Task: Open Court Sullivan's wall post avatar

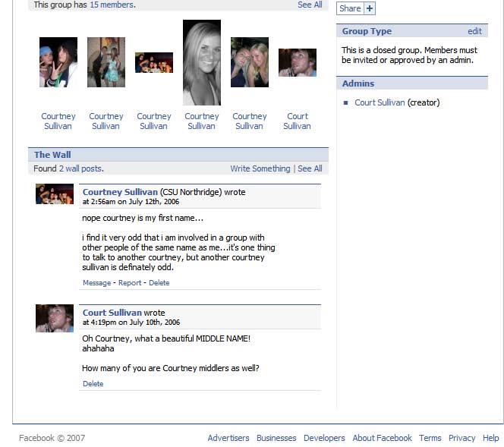Action: [x=55, y=318]
